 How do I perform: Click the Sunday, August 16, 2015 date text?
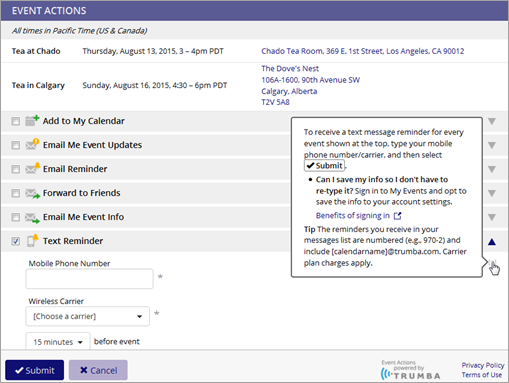155,85
